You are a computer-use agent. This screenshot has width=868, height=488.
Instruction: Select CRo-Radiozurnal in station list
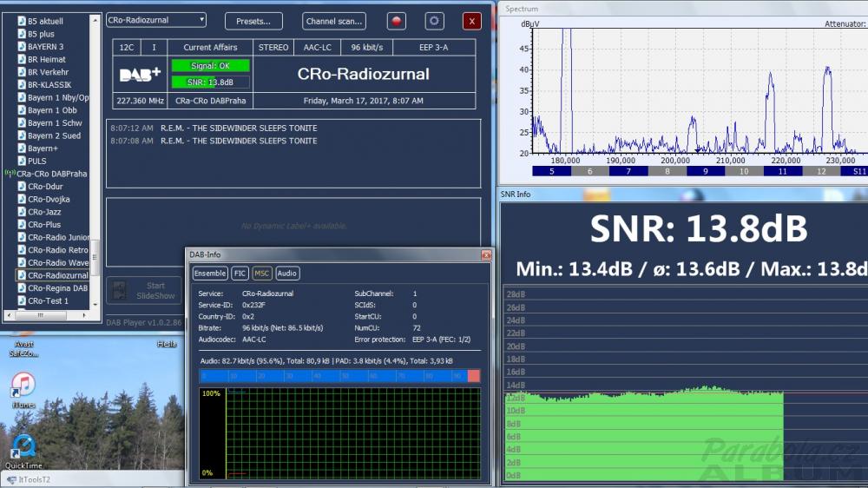58,275
